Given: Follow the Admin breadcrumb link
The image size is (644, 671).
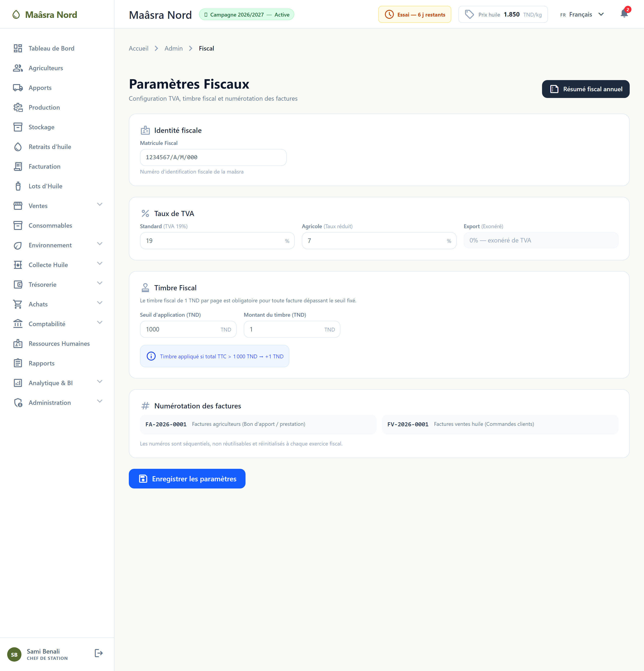Looking at the screenshot, I should pos(174,48).
